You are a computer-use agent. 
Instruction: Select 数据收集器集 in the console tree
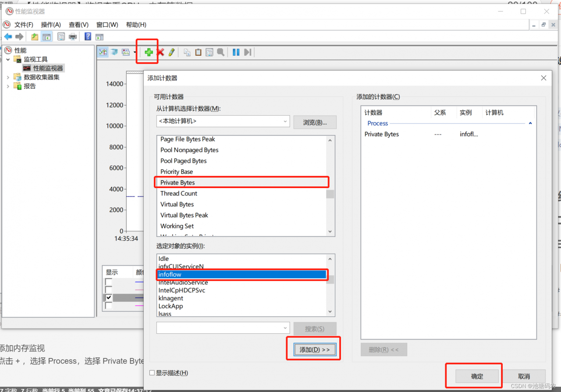pos(42,77)
